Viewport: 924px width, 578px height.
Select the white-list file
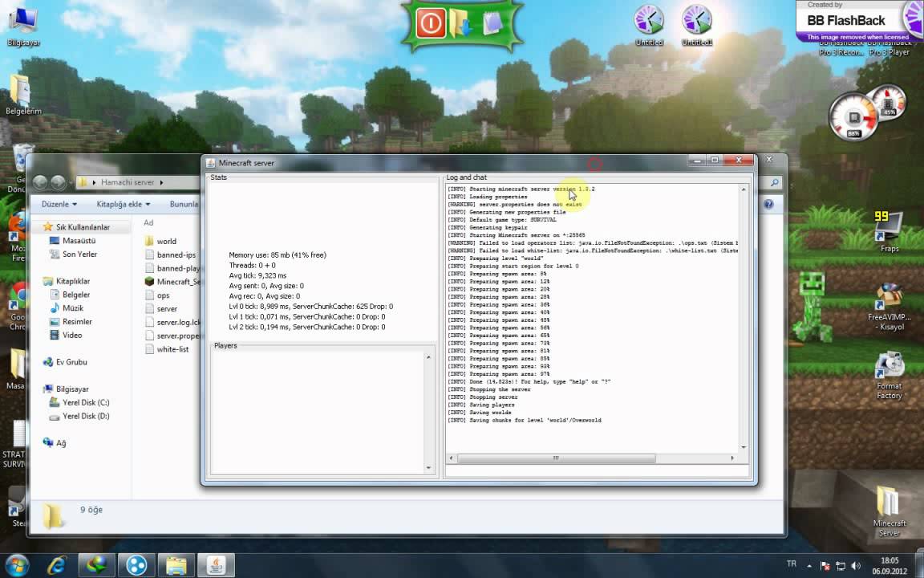click(167, 349)
